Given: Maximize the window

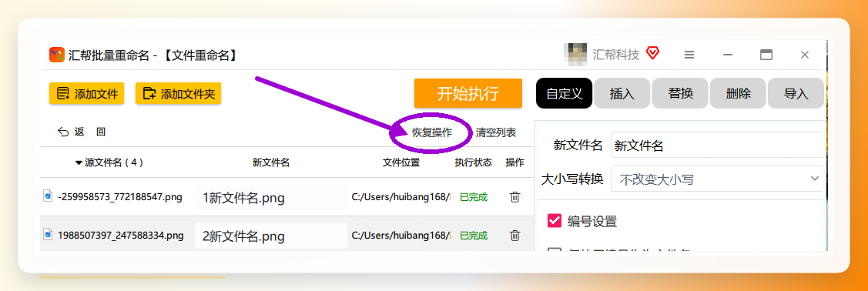Looking at the screenshot, I should tap(766, 55).
